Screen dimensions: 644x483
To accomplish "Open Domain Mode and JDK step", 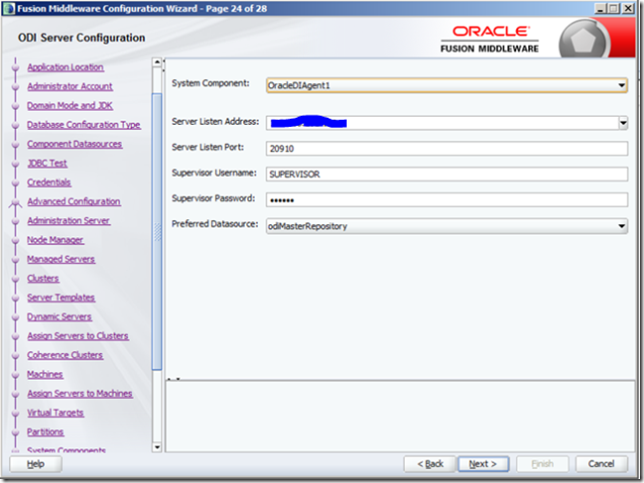I will point(70,106).
